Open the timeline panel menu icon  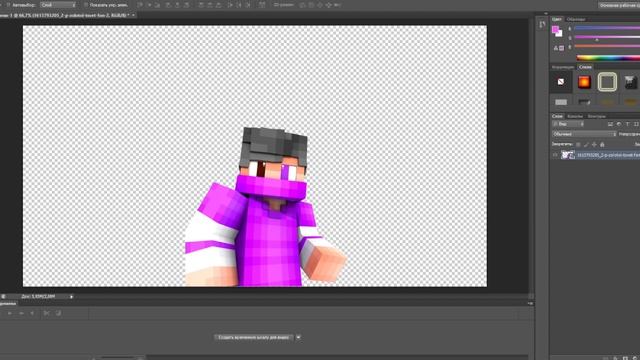click(530, 303)
